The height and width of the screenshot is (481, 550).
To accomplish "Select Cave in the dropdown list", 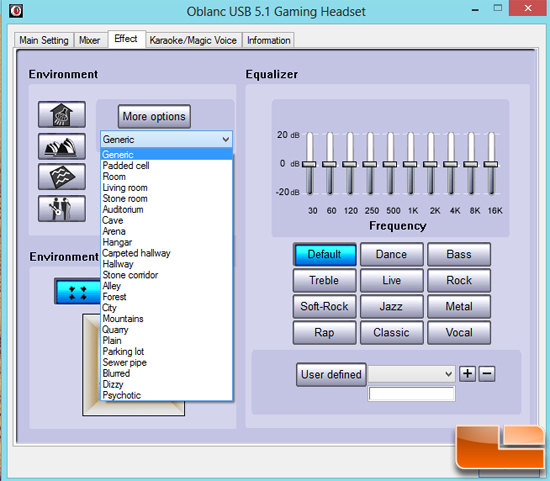I will pos(166,220).
